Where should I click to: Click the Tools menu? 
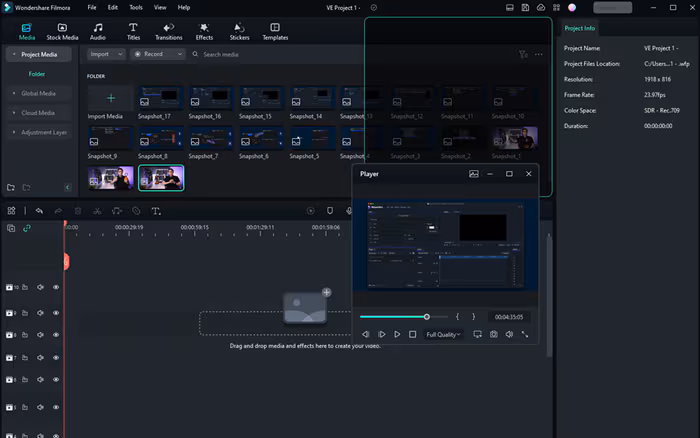(x=135, y=7)
